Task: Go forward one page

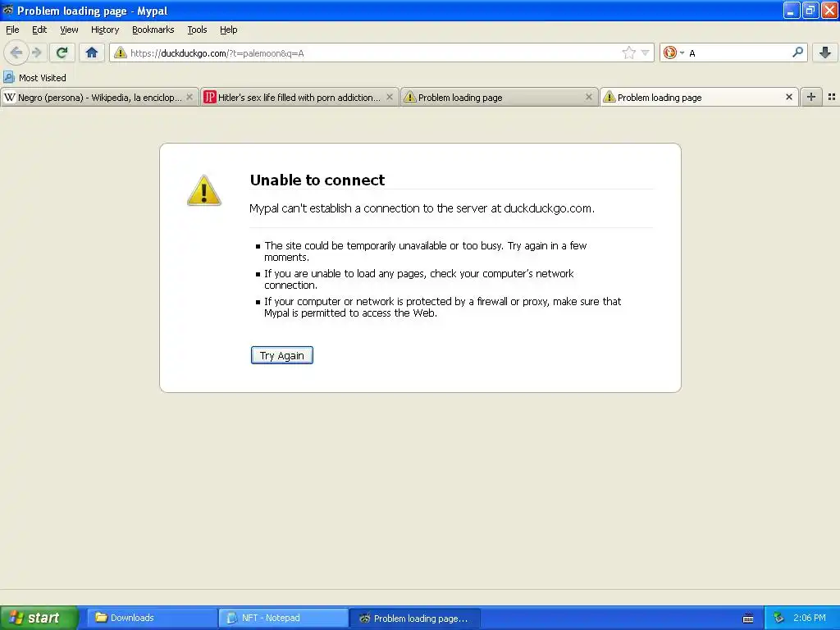Action: coord(36,52)
